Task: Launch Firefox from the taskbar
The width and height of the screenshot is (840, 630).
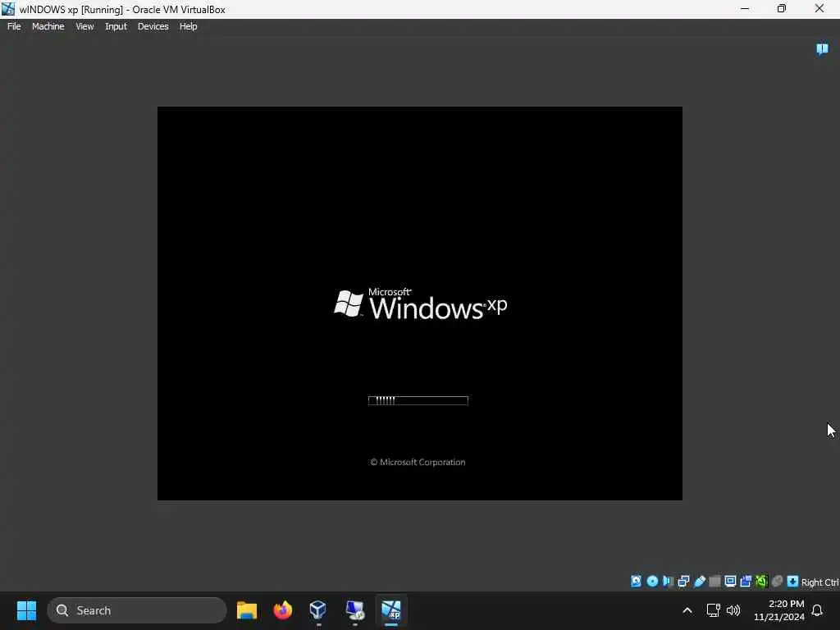Action: click(x=283, y=610)
